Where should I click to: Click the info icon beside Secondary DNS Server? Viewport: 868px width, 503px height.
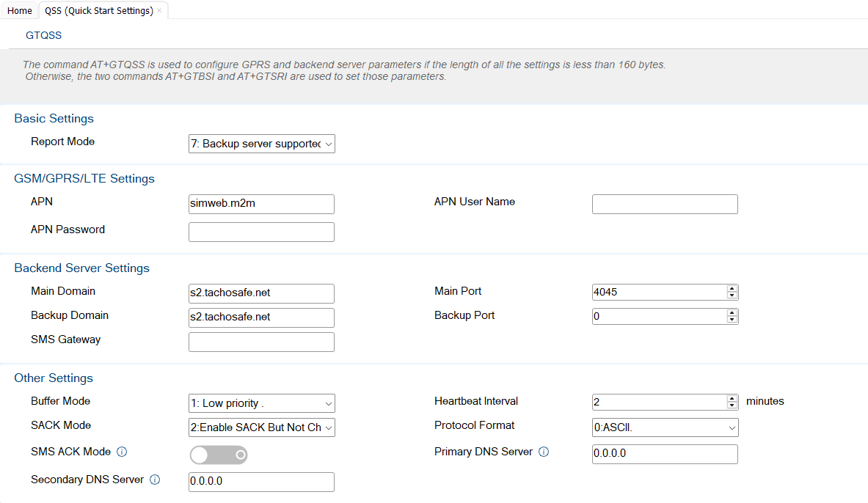point(155,480)
